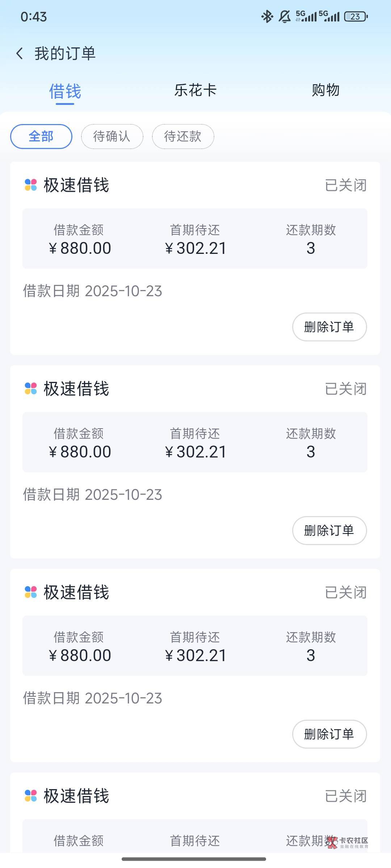The image size is (391, 868).
Task: Open the 借钱 tab
Action: point(65,91)
